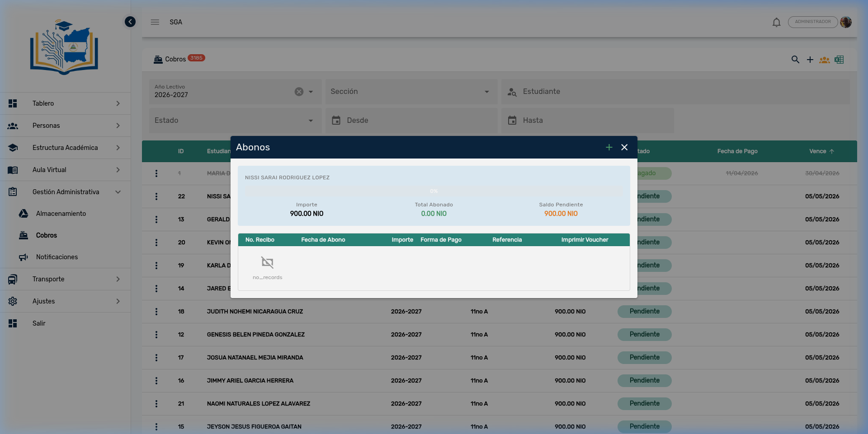868x434 pixels.
Task: Click the plus icon in Abonos dialog header
Action: click(x=609, y=147)
